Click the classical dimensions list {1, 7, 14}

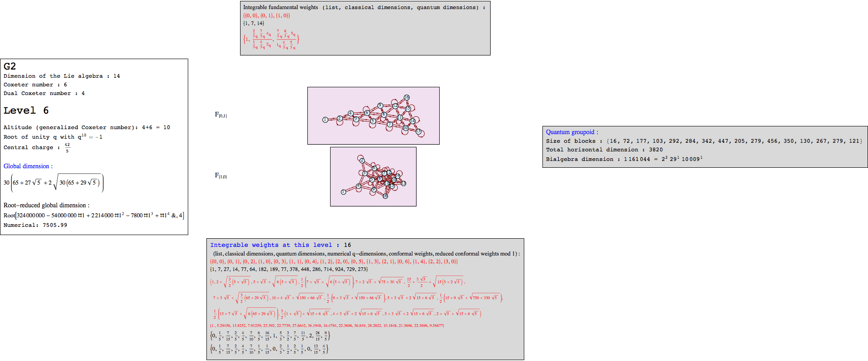(254, 23)
